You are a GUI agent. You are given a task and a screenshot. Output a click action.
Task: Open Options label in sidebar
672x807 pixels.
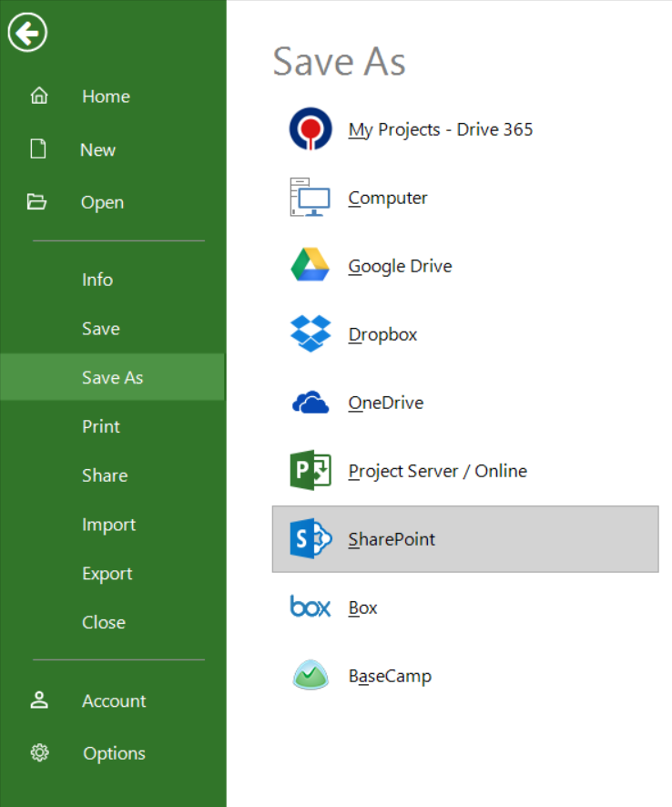(x=114, y=753)
